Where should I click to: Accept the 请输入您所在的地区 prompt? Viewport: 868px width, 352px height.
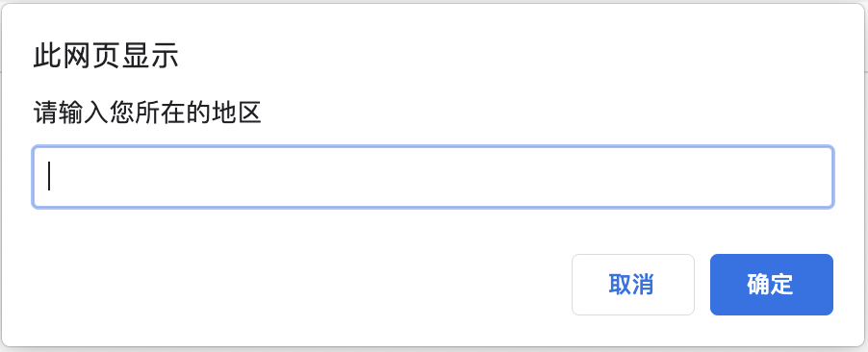pos(771,285)
